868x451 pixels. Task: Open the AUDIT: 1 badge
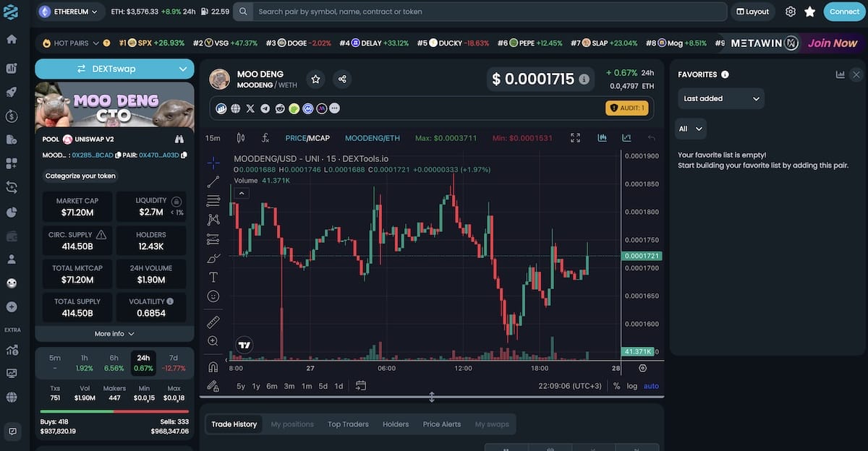tap(627, 108)
